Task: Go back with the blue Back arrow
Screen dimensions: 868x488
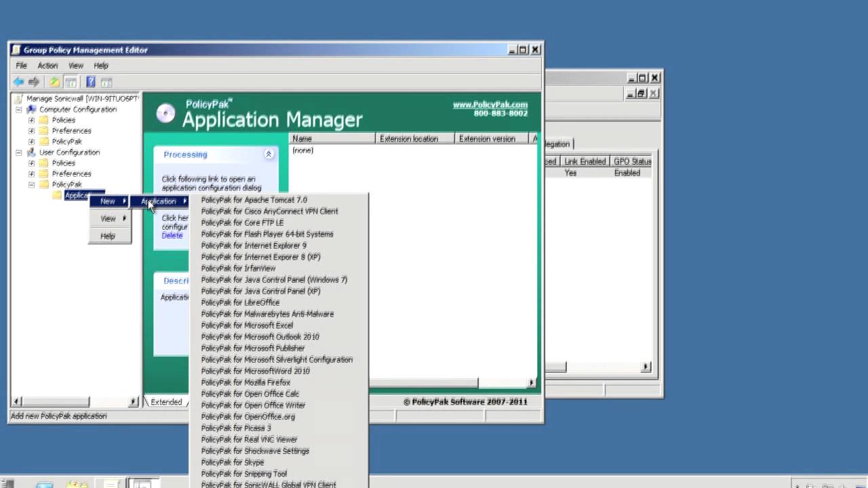Action: pos(18,82)
